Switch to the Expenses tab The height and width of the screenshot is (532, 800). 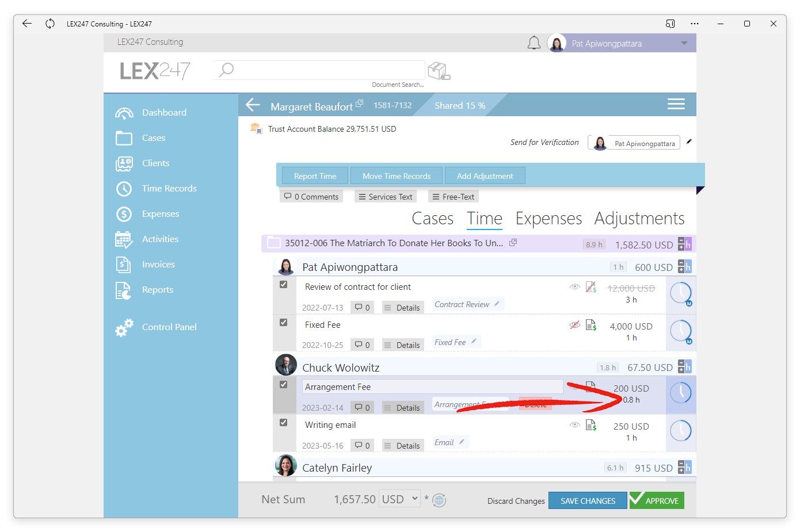[548, 219]
